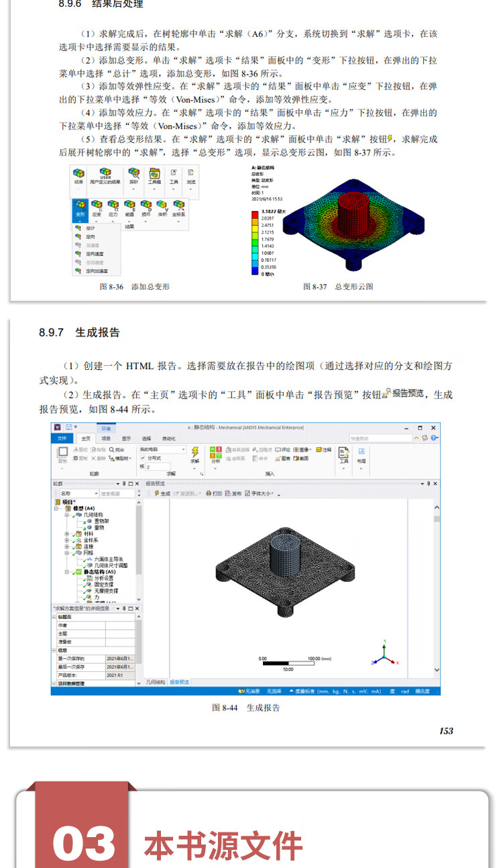Click the 用户定义的结果 USER icon
The width and height of the screenshot is (503, 868).
[x=106, y=176]
